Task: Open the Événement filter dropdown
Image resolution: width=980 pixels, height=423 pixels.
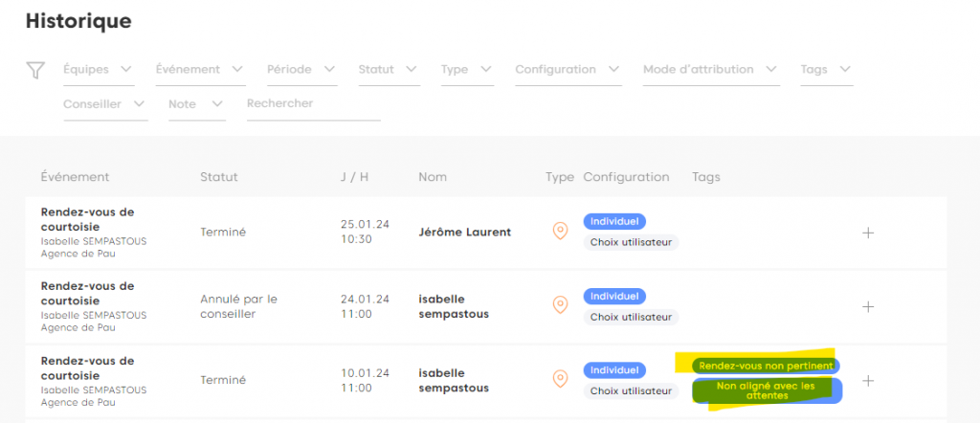Action: coord(199,70)
